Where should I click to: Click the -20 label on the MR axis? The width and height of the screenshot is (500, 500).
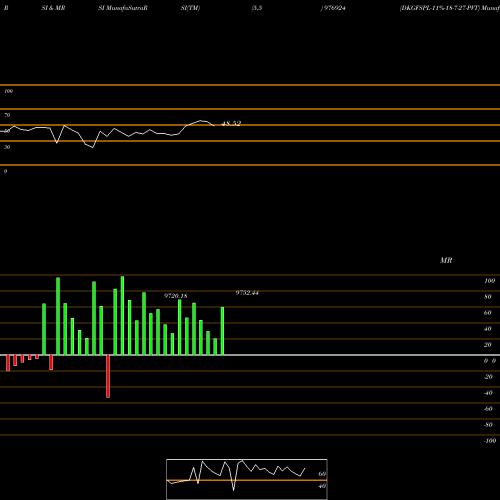(x=488, y=377)
